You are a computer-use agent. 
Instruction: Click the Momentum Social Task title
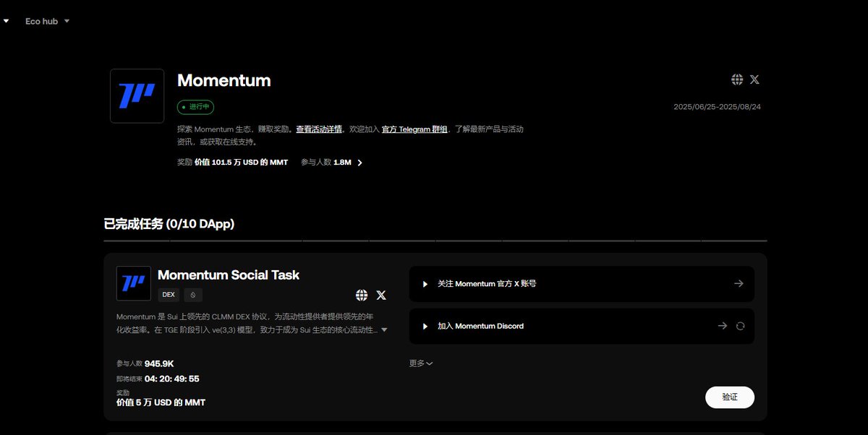[229, 275]
